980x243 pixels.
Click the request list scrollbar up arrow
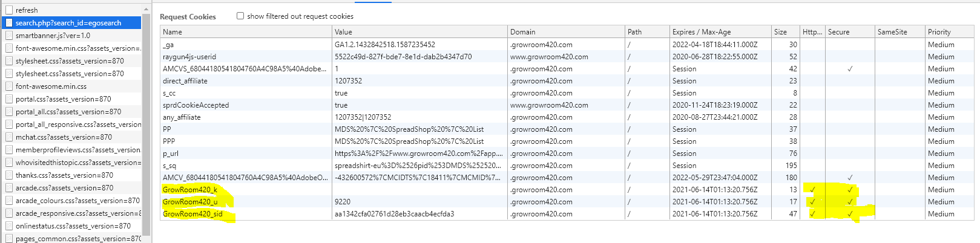pos(146,10)
